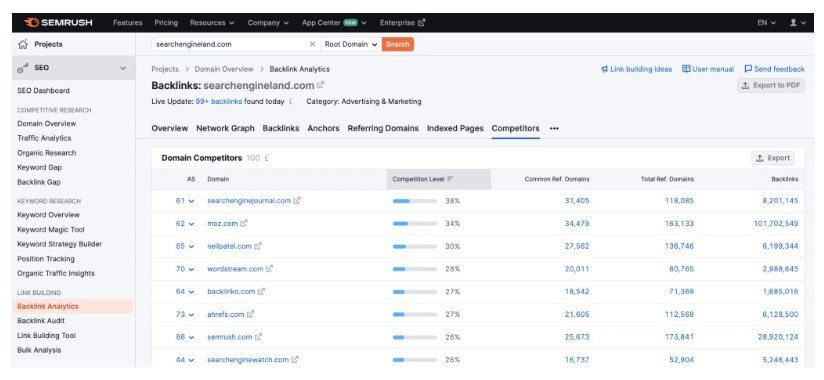Click the domain search input field

click(x=230, y=45)
